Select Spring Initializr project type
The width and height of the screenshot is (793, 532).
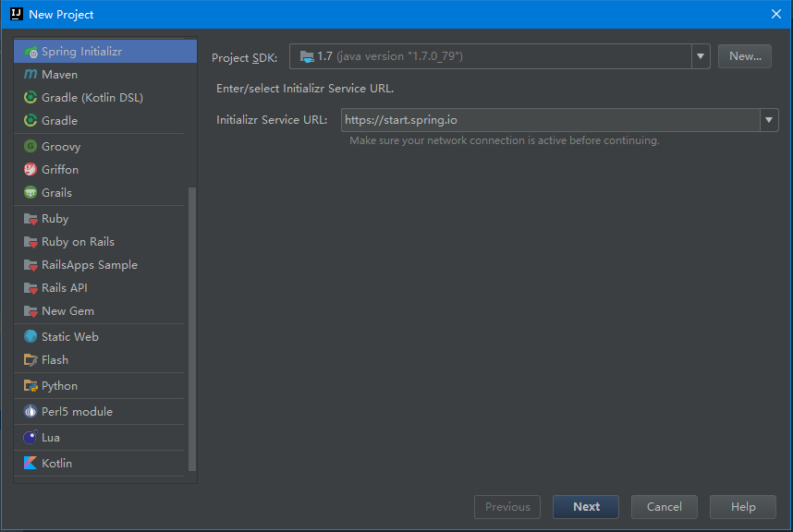point(105,52)
